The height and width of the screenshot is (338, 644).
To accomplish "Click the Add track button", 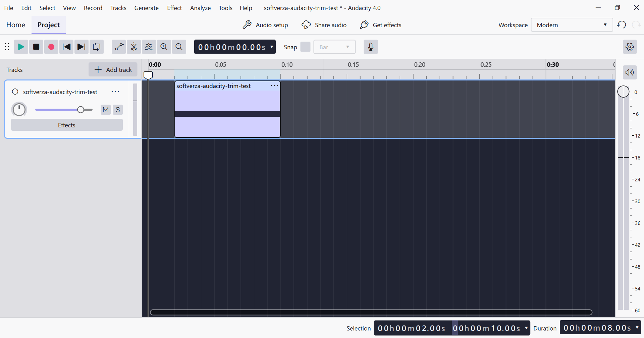I will tap(113, 69).
